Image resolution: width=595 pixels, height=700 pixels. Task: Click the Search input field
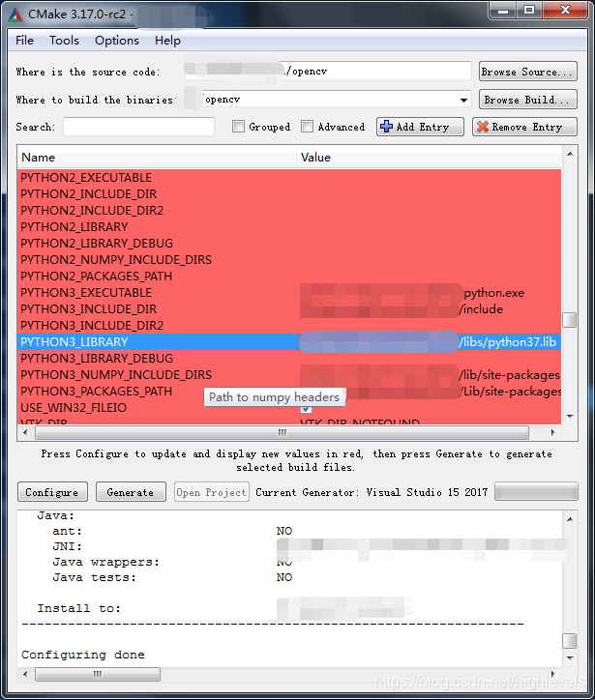point(139,127)
